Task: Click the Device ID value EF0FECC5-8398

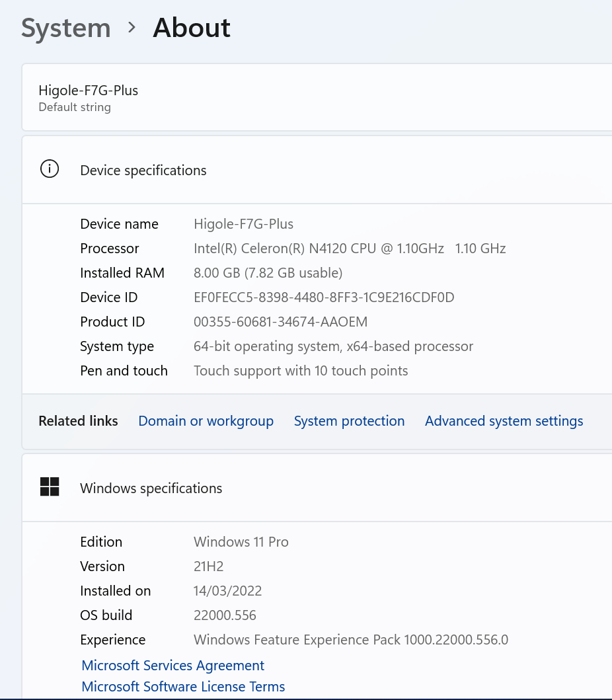Action: [324, 297]
